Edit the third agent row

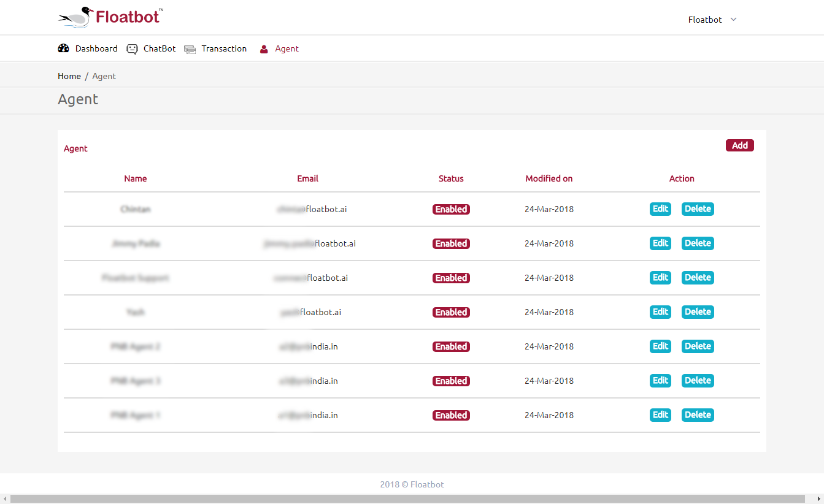point(660,278)
